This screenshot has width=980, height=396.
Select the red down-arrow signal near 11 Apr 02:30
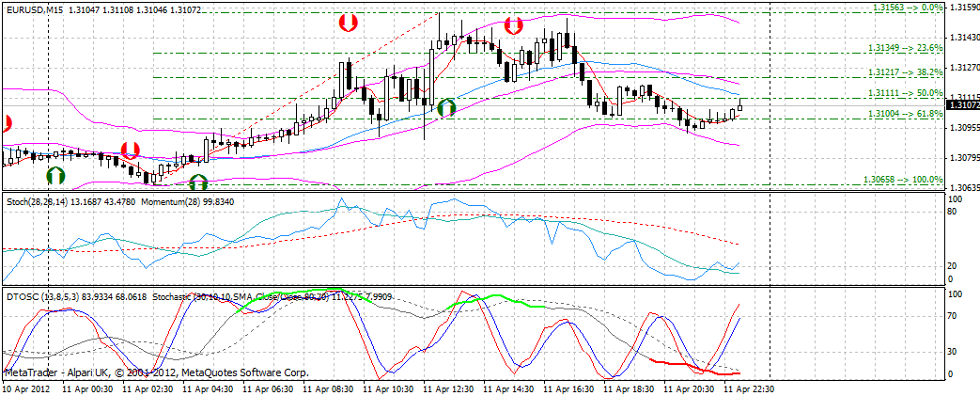coord(130,150)
